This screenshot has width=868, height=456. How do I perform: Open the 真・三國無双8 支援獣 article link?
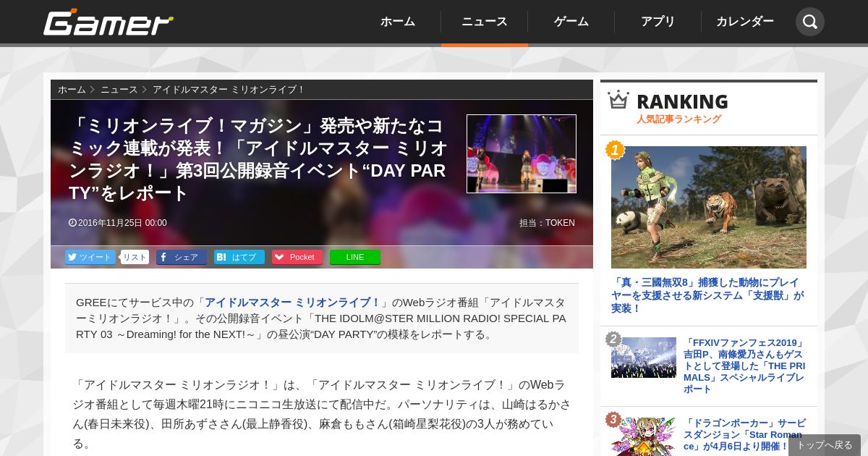[x=707, y=295]
